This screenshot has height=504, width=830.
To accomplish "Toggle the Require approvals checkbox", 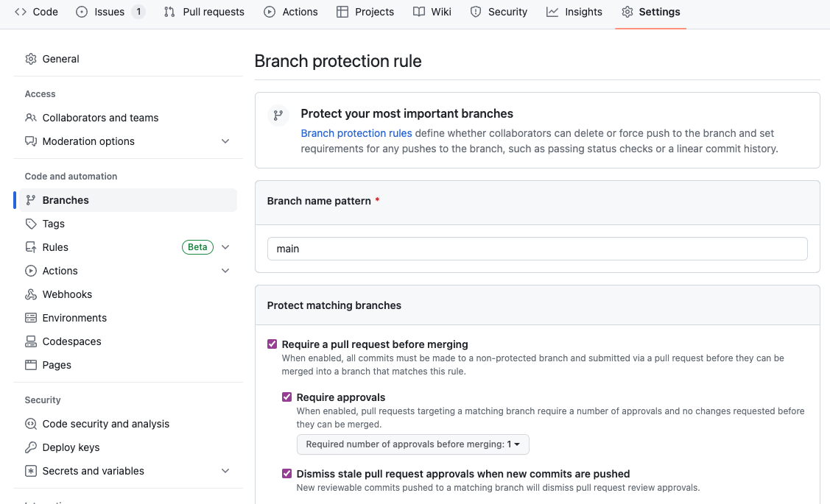I will [x=287, y=397].
